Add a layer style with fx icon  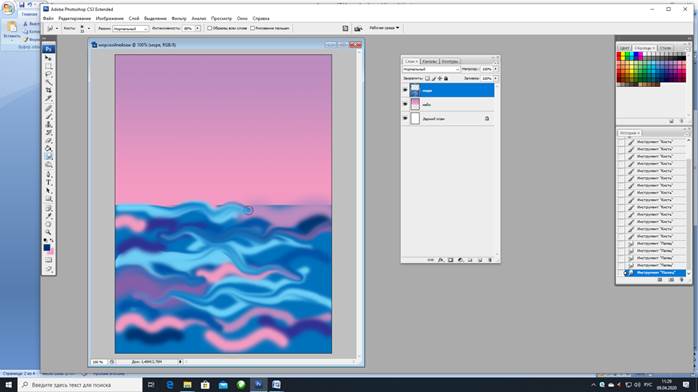[x=441, y=260]
